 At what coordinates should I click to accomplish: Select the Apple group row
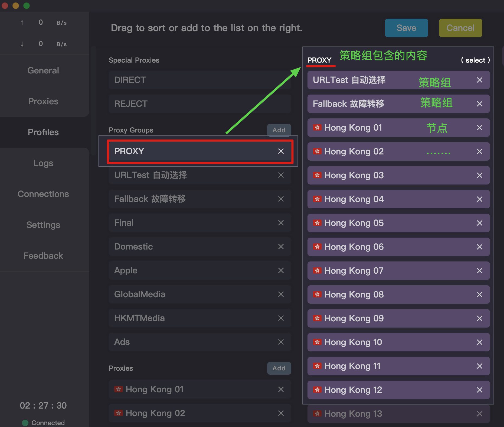[200, 270]
